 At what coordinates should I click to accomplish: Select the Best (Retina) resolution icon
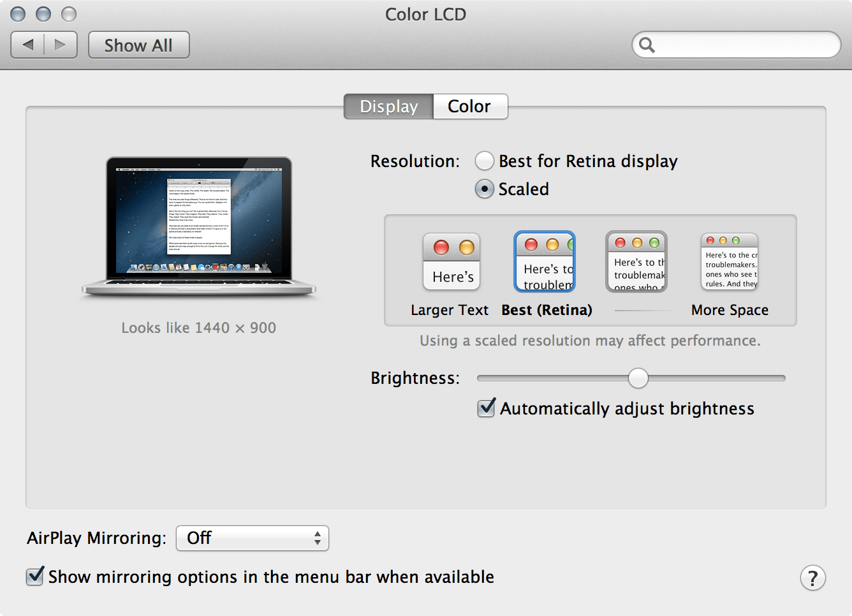(544, 261)
